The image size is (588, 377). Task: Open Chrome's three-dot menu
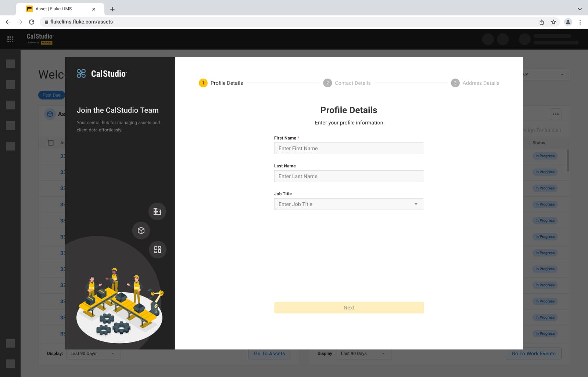(x=580, y=22)
